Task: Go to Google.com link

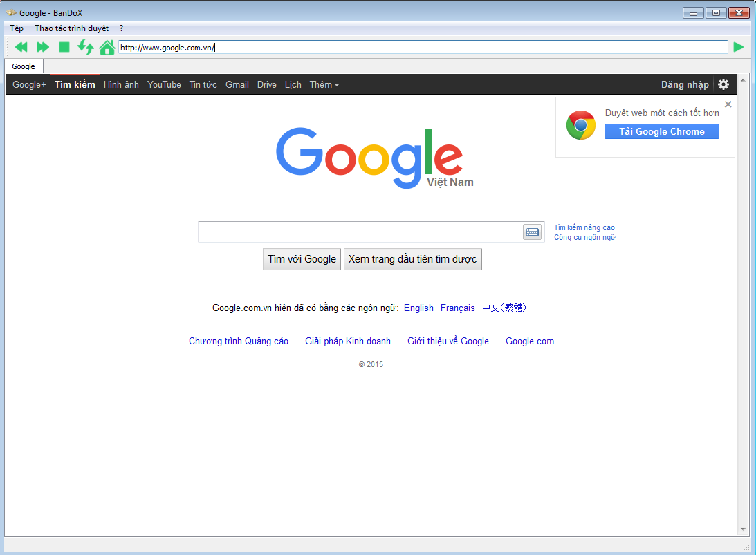Action: (529, 341)
